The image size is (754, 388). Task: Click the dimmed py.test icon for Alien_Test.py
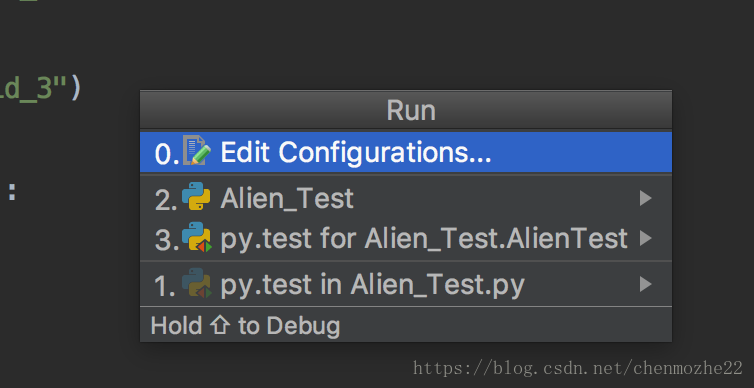[x=197, y=283]
